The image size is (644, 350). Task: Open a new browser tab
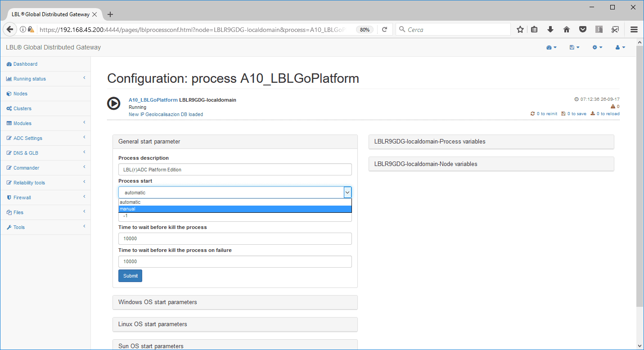tap(110, 14)
